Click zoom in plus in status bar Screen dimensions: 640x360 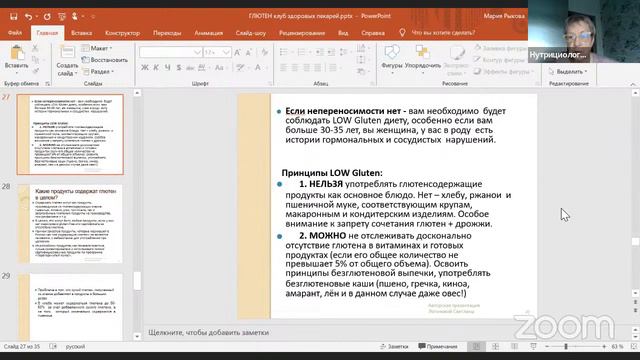point(604,347)
